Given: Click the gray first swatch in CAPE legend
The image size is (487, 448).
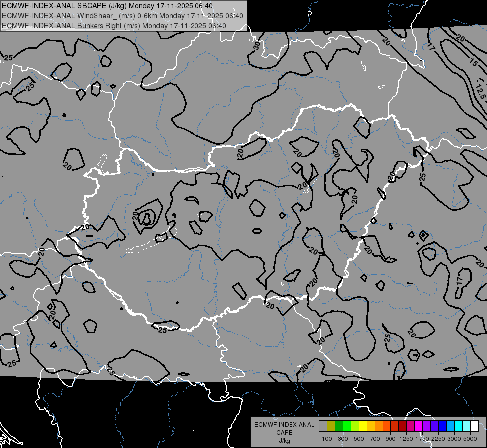Looking at the screenshot, I should pos(323,426).
